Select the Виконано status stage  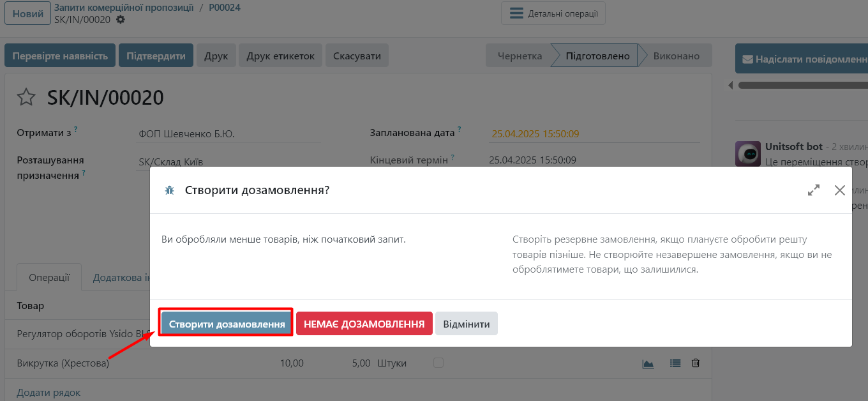click(676, 56)
